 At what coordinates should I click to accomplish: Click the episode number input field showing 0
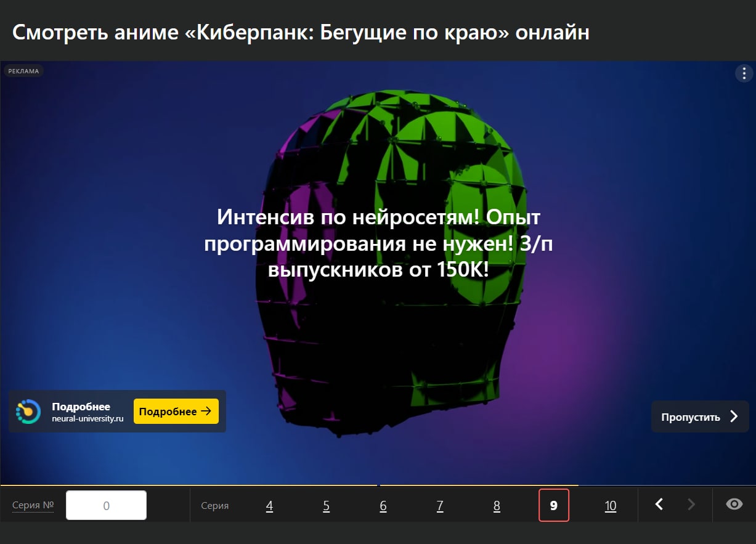coord(106,504)
